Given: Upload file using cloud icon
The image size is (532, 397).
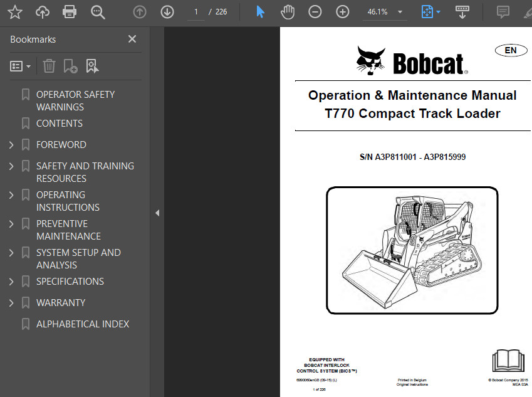Looking at the screenshot, I should click(43, 12).
